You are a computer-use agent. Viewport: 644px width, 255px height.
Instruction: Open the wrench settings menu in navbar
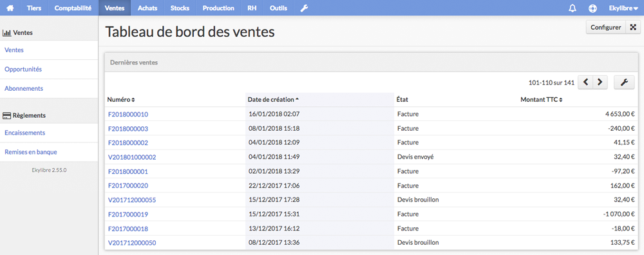point(304,8)
